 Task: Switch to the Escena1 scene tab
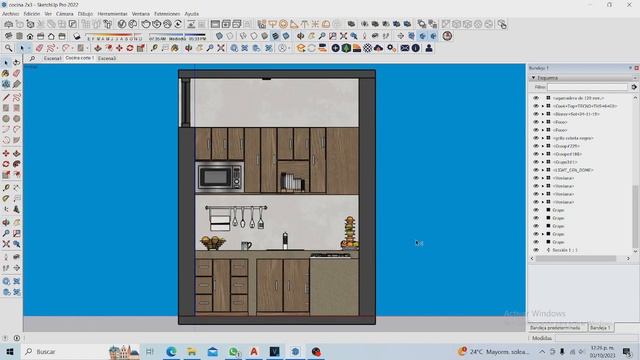(52, 58)
